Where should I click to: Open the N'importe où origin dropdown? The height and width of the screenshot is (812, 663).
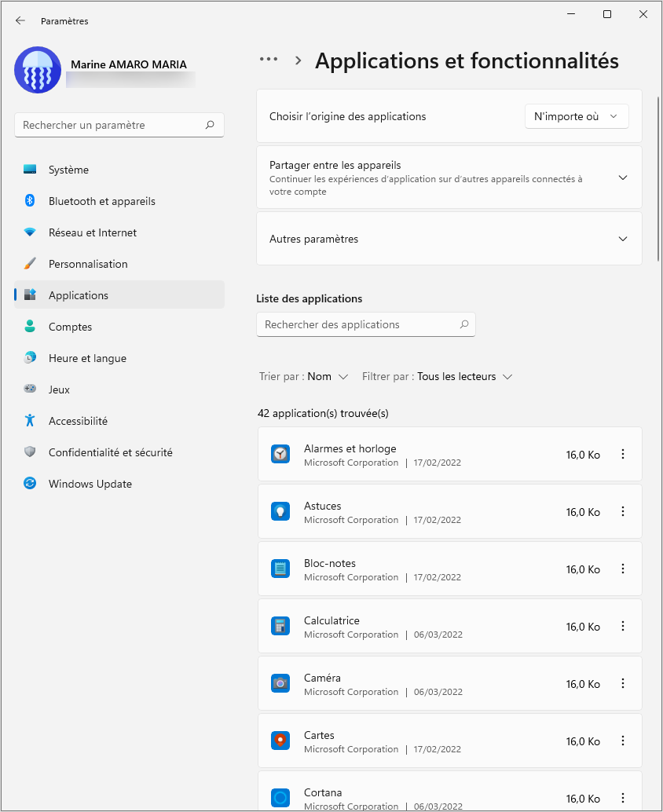point(577,116)
